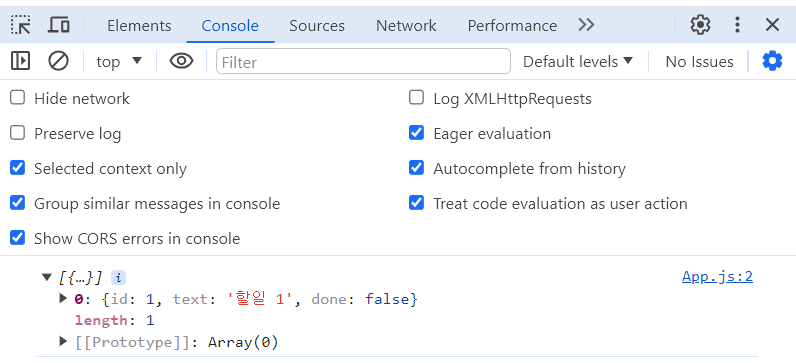The height and width of the screenshot is (363, 796).
Task: Create live expression with eye icon
Action: (x=181, y=61)
